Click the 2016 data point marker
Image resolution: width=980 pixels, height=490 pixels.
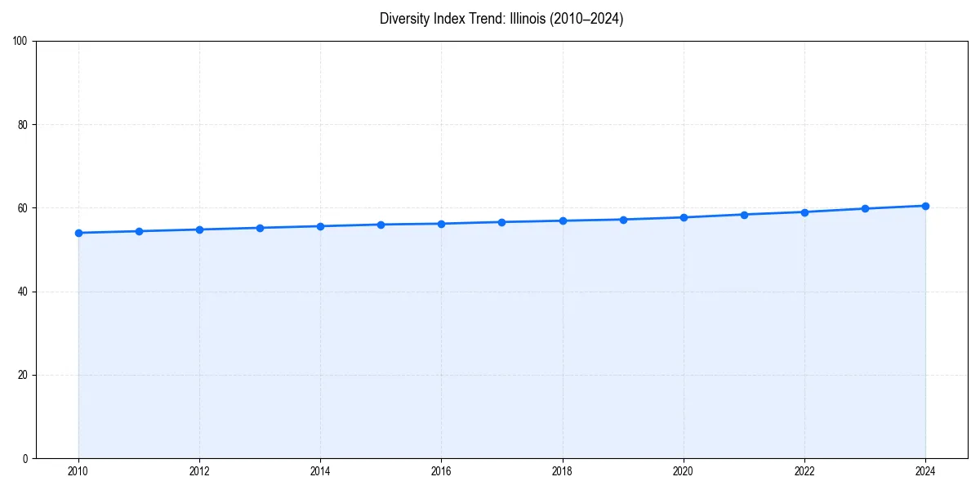pos(441,222)
